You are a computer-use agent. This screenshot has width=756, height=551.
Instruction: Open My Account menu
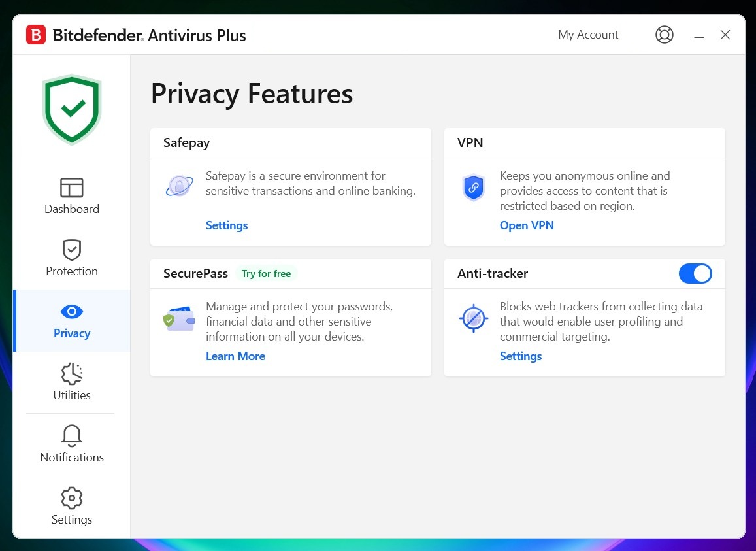point(587,35)
